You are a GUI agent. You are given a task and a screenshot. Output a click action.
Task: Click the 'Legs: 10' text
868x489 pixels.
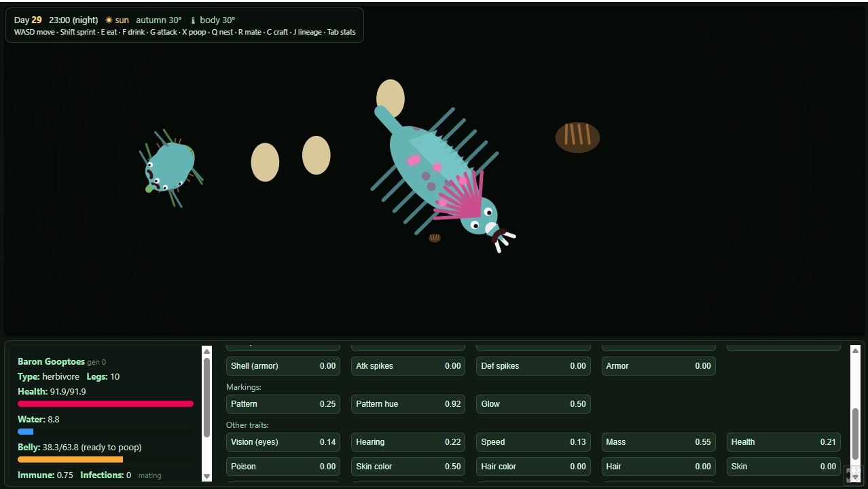103,377
